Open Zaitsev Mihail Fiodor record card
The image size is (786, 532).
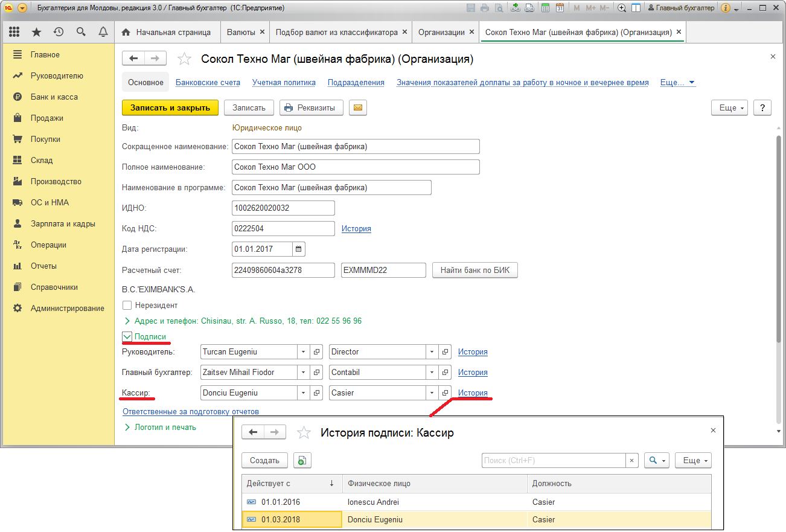click(x=317, y=372)
